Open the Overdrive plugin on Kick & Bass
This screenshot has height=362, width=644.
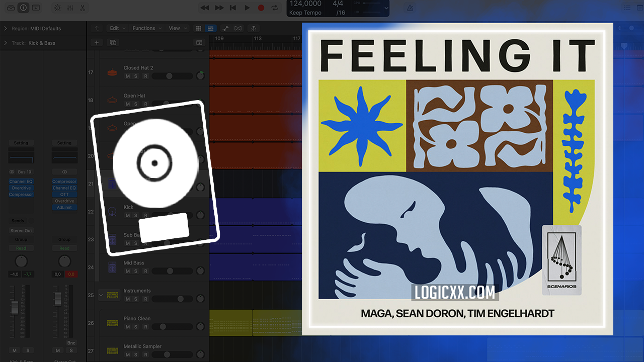coord(21,188)
